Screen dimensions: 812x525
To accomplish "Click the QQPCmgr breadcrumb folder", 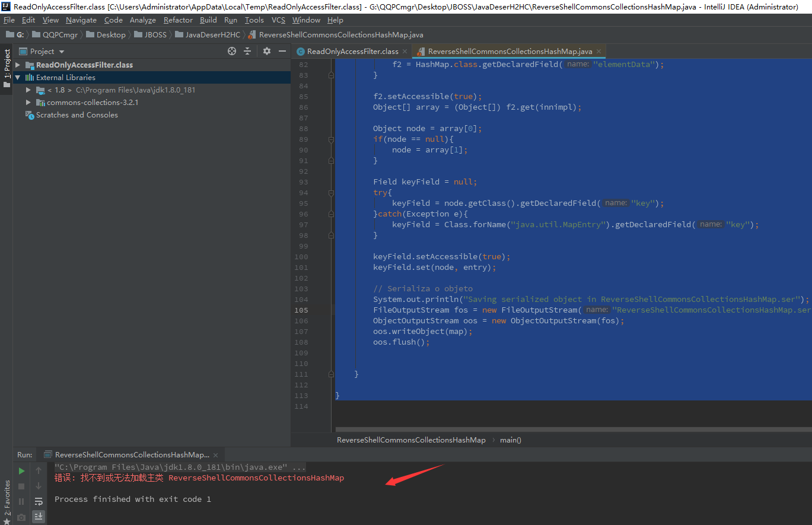I will click(x=55, y=35).
